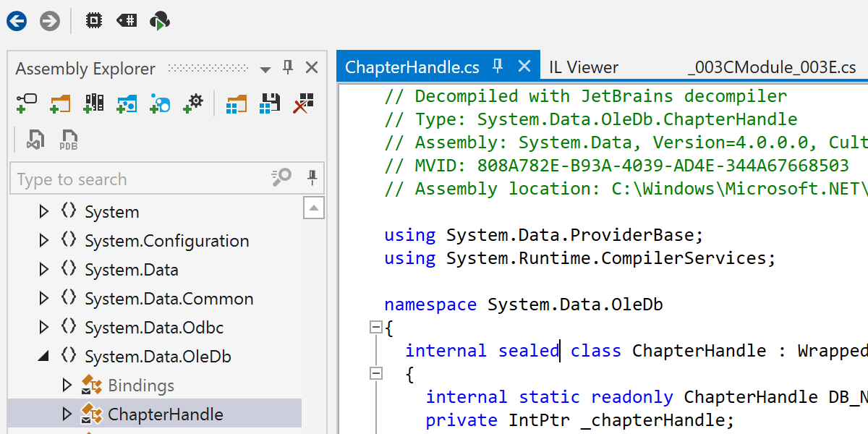Expand the Bindings class node
The height and width of the screenshot is (434, 868).
(x=67, y=385)
